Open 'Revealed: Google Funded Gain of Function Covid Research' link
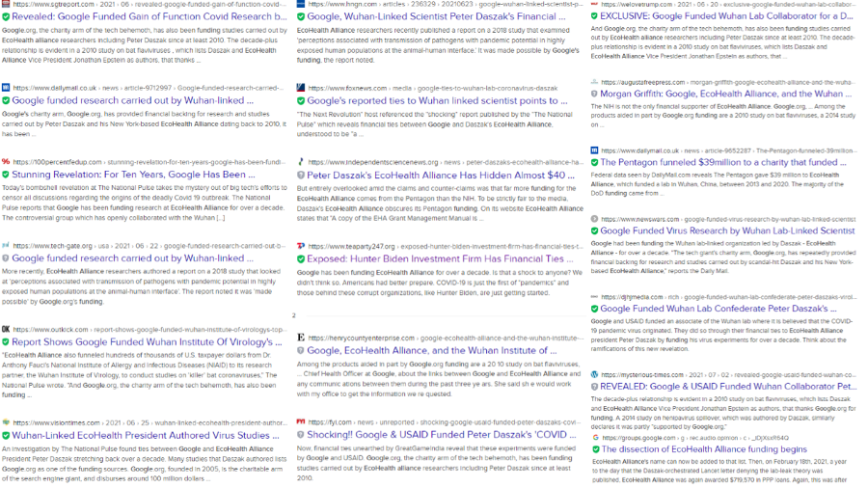Screen dimensions: 868x488 point(149,16)
